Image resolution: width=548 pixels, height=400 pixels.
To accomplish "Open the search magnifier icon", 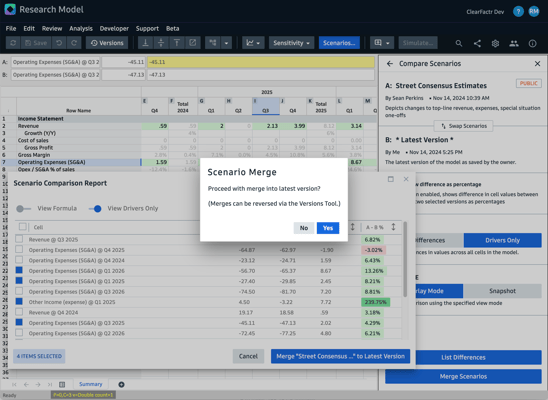I will tap(459, 43).
